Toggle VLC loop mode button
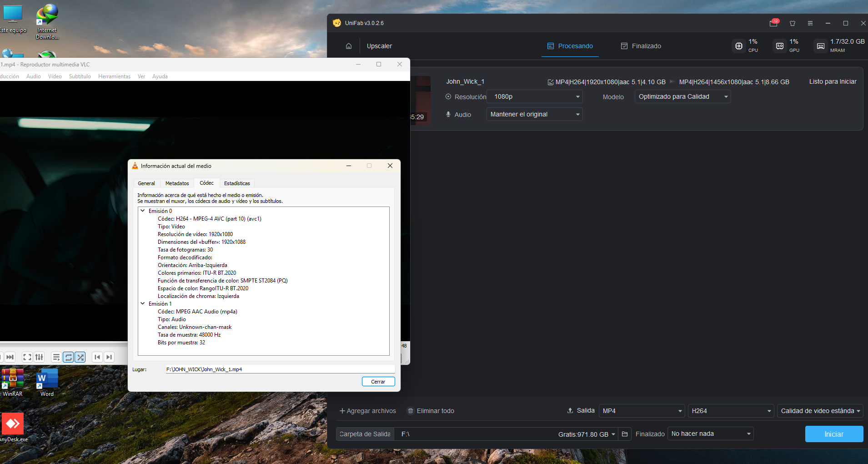868x464 pixels. pyautogui.click(x=68, y=357)
